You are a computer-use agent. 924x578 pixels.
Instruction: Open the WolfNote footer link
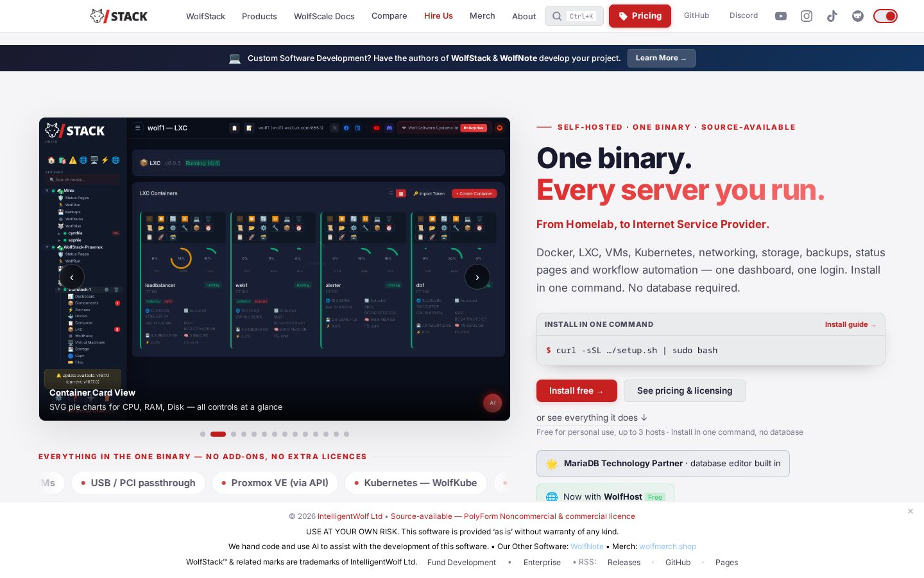coord(587,547)
